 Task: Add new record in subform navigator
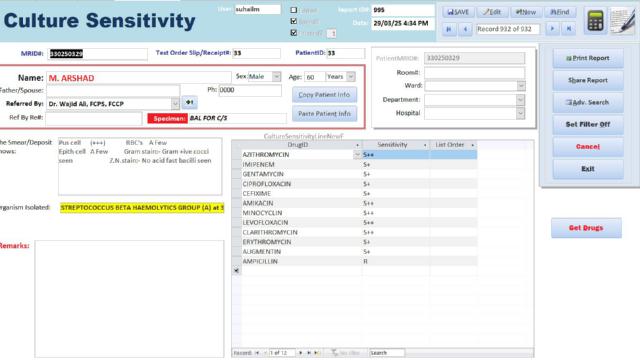317,353
